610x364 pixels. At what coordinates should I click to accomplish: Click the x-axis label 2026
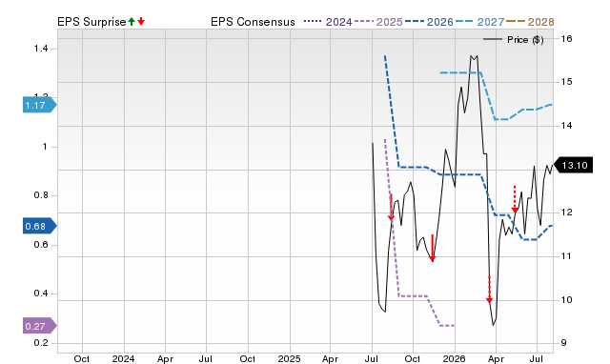tap(454, 358)
